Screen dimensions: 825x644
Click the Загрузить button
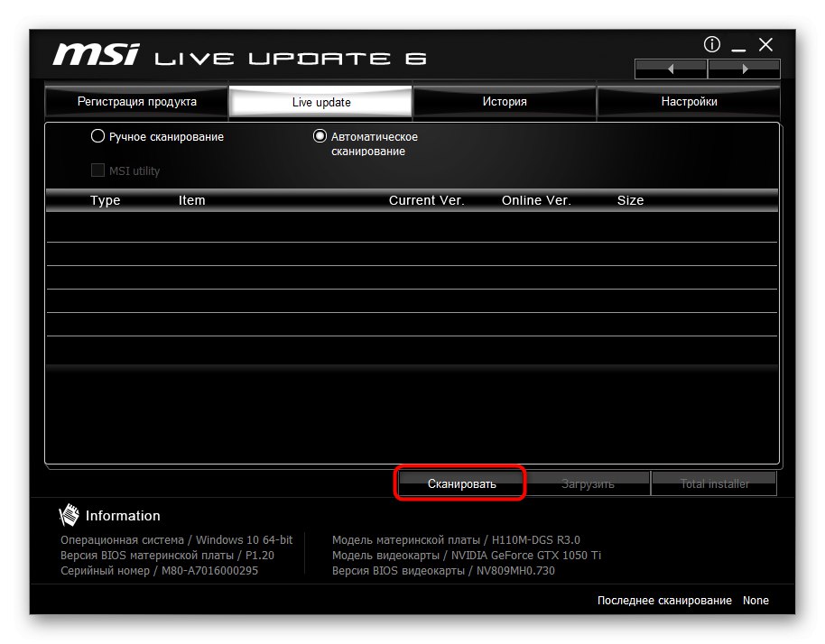587,483
